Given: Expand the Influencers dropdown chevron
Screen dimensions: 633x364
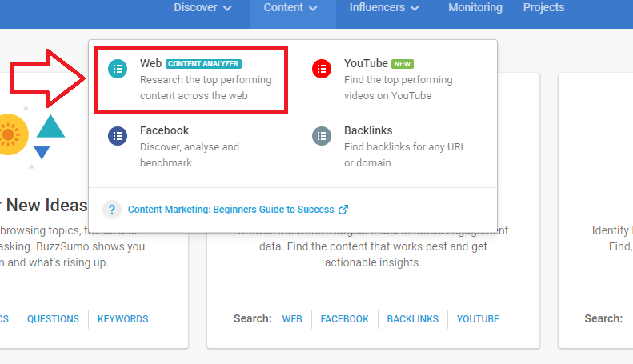Looking at the screenshot, I should [415, 8].
